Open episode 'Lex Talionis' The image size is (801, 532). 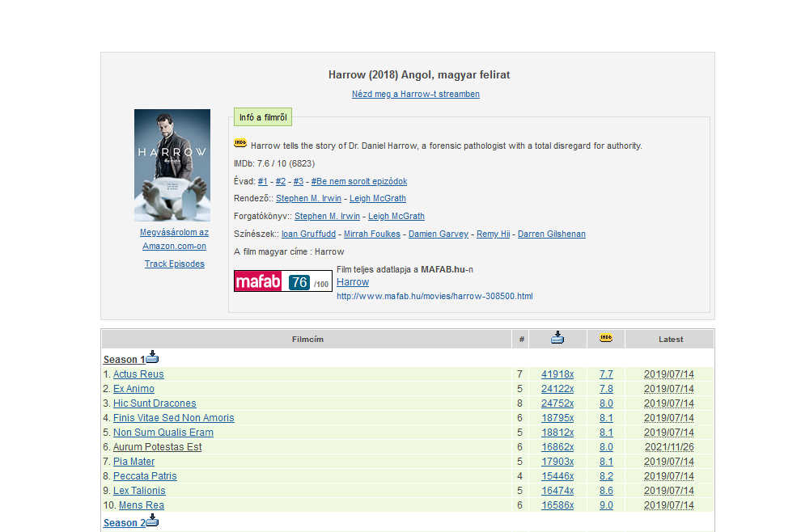point(139,491)
